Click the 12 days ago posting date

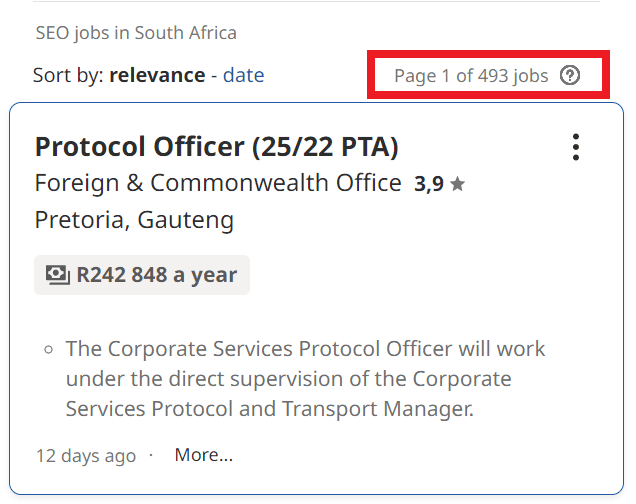(x=86, y=456)
